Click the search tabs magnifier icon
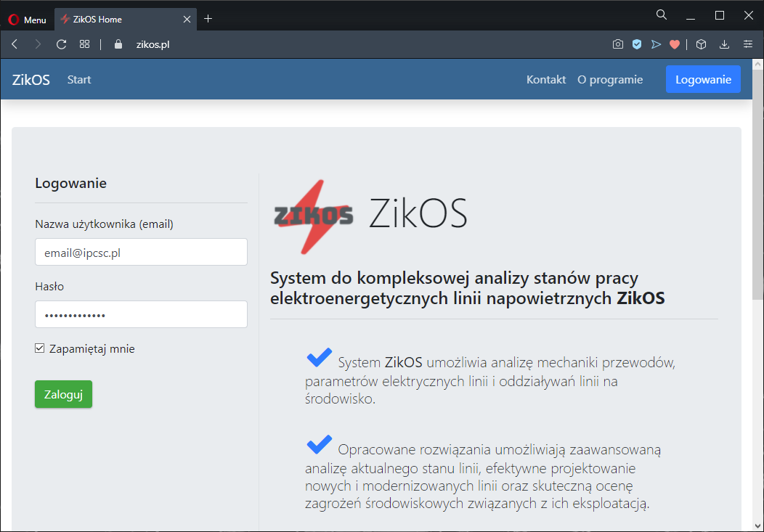The image size is (764, 532). [x=661, y=15]
